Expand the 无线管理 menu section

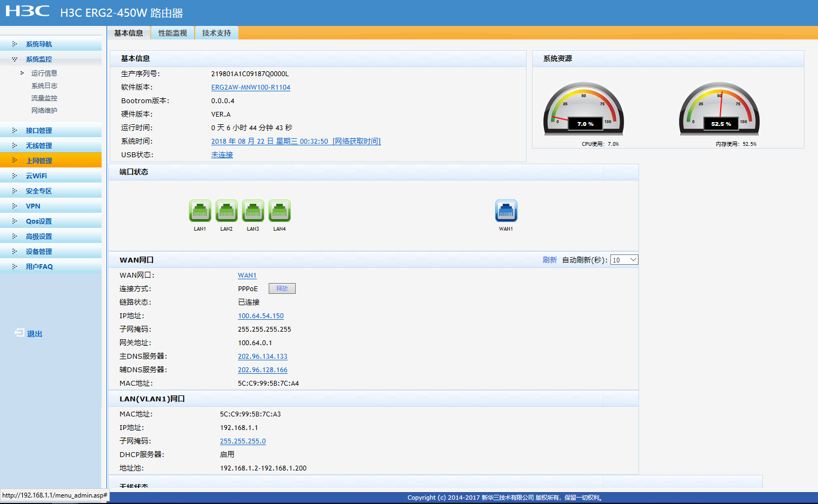point(51,145)
